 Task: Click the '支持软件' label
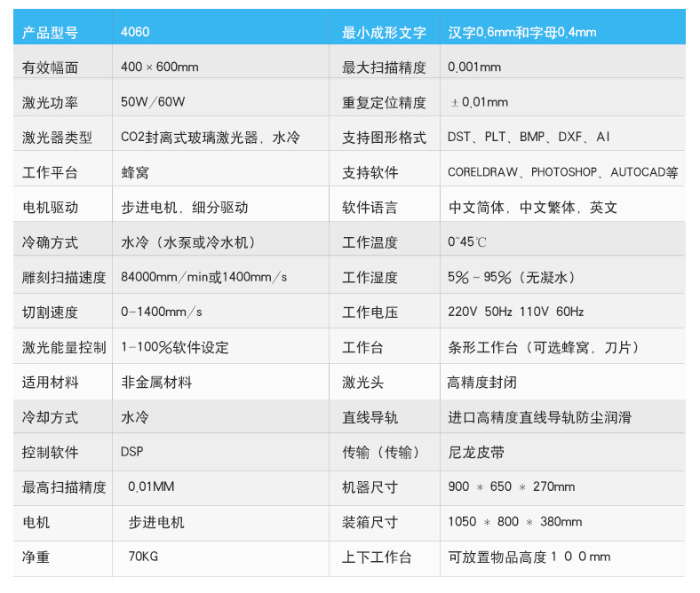(x=370, y=172)
